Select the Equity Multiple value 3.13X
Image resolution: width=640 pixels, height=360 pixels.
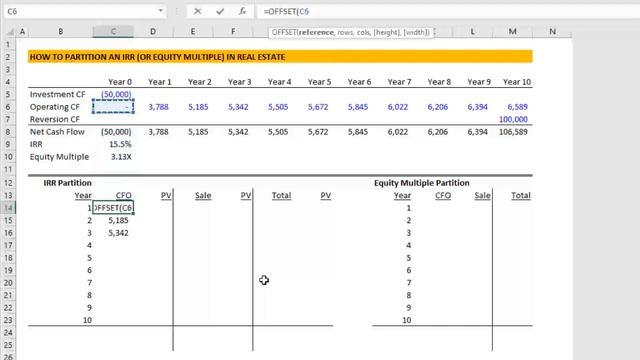click(121, 157)
